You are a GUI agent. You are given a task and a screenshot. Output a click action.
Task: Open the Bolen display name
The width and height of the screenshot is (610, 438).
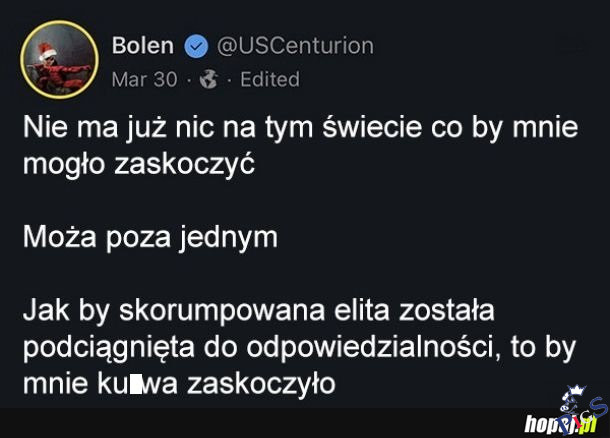(x=143, y=45)
